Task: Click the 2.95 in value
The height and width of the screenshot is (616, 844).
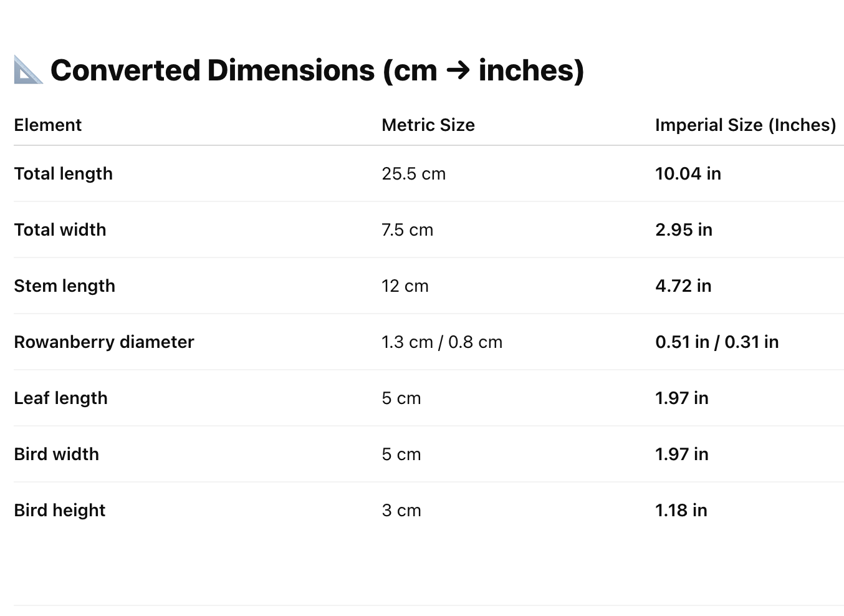Action: tap(684, 229)
